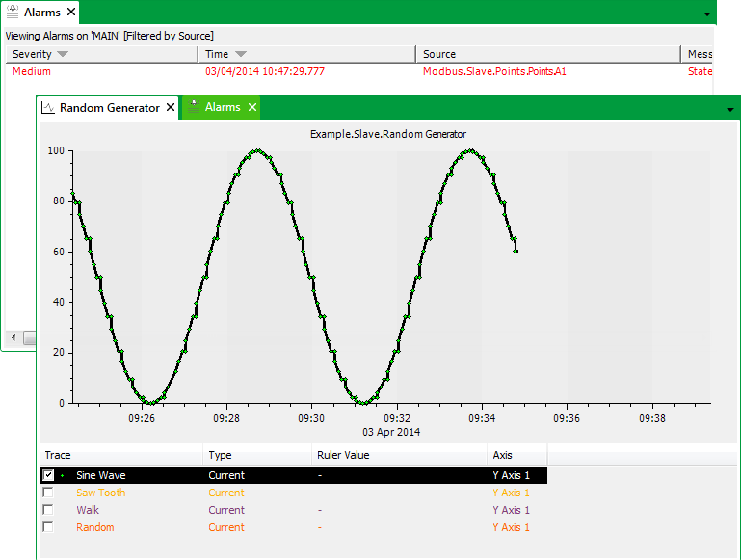Close the top Alarms tab
Image resolution: width=741 pixels, height=560 pixels.
point(70,13)
